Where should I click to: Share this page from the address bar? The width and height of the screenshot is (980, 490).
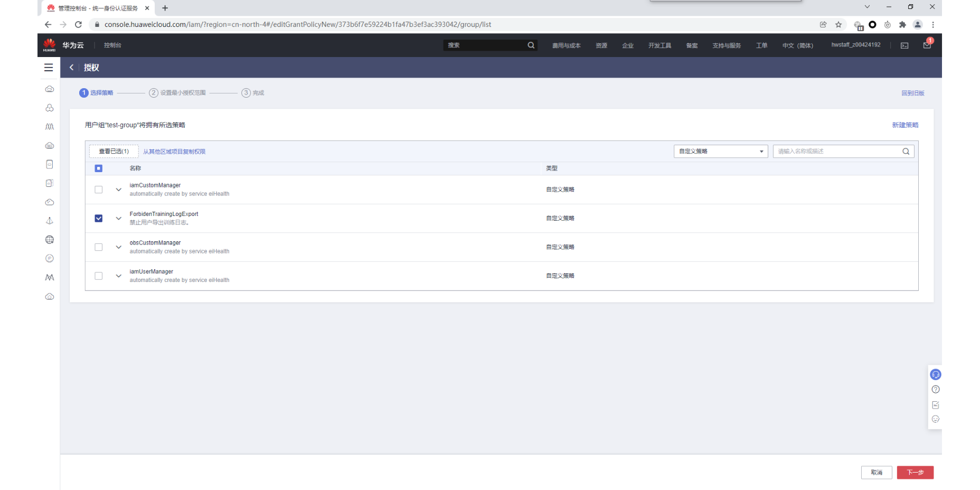coord(823,24)
